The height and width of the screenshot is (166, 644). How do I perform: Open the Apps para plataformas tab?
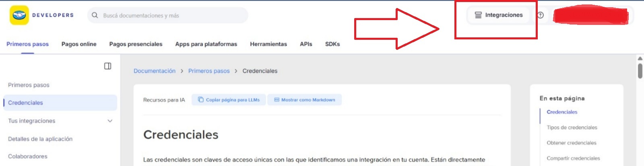tap(206, 44)
